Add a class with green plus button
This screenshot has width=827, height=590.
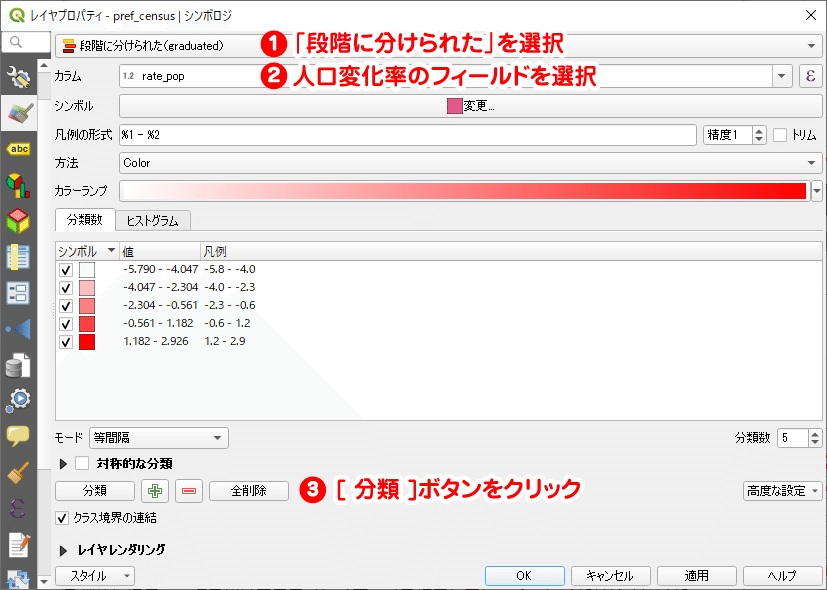[155, 491]
